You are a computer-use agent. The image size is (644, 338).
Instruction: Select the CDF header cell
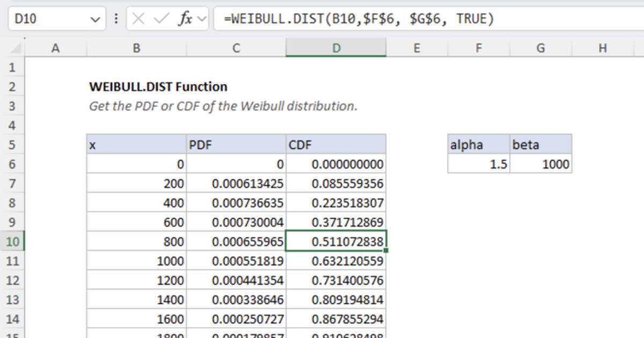[336, 144]
